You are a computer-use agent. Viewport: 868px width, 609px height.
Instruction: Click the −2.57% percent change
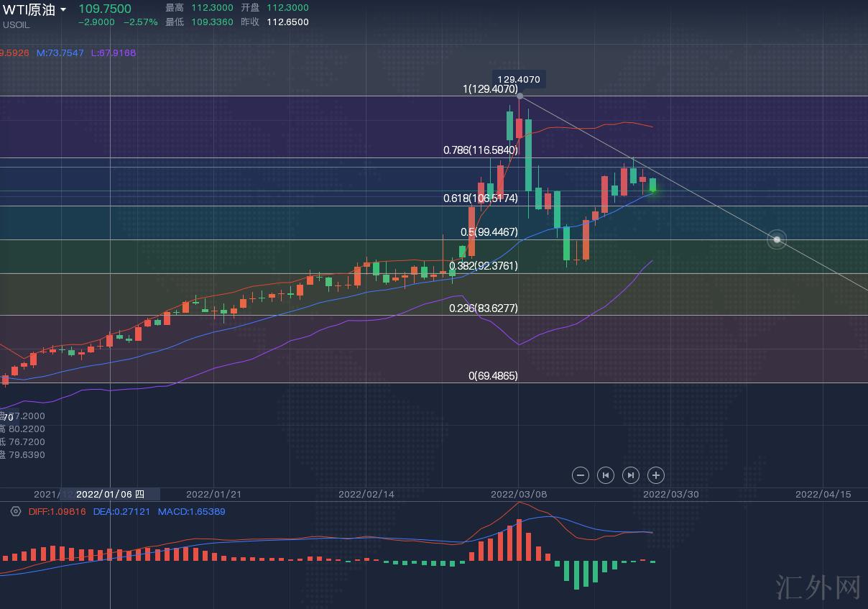pos(140,22)
